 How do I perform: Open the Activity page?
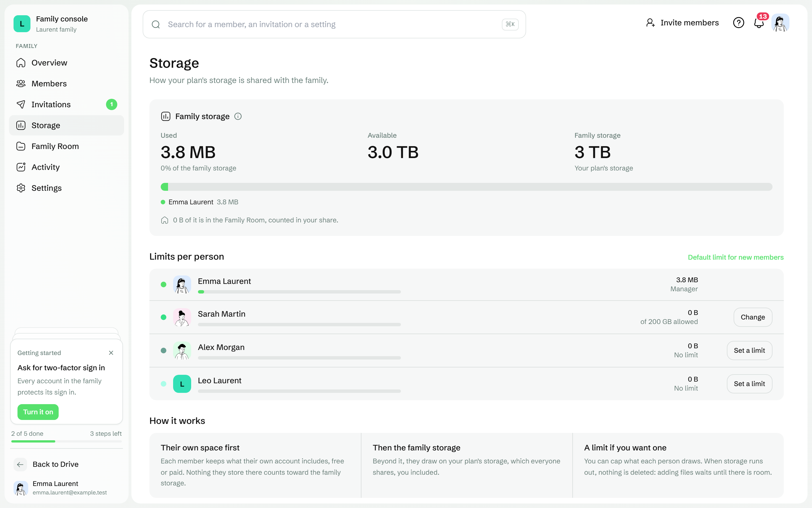[x=67, y=167]
